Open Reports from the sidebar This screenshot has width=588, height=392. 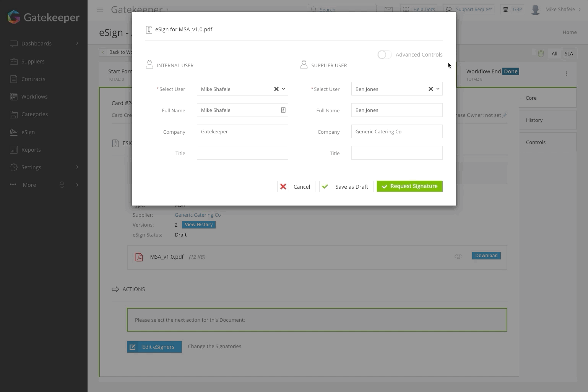coord(31,149)
